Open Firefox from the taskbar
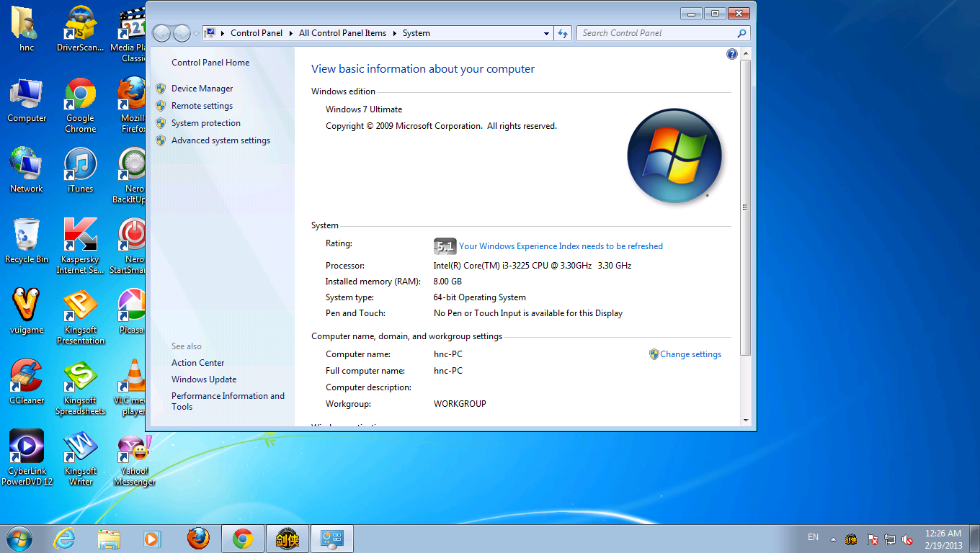This screenshot has height=553, width=980. [x=198, y=539]
